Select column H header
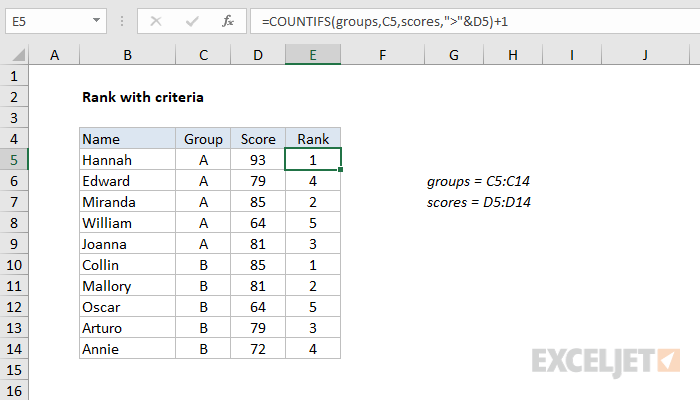 [x=513, y=55]
